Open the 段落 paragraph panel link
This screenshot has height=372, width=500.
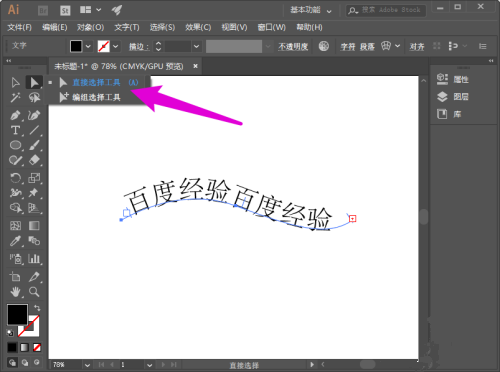point(367,47)
